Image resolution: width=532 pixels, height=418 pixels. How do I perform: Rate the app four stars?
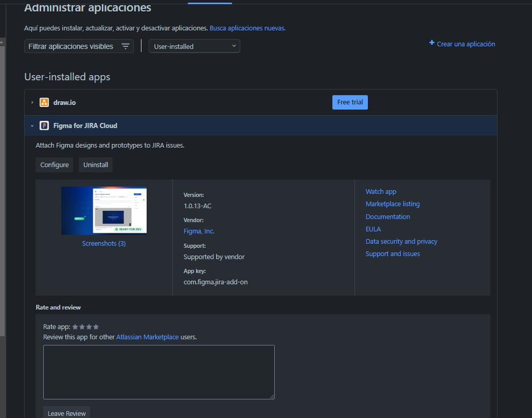[96, 327]
